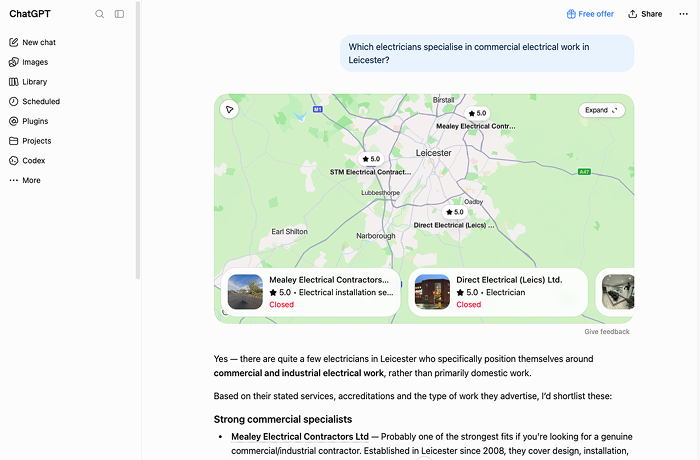The height and width of the screenshot is (460, 700).
Task: Click the M1 motorway badge on map
Action: coord(317,109)
